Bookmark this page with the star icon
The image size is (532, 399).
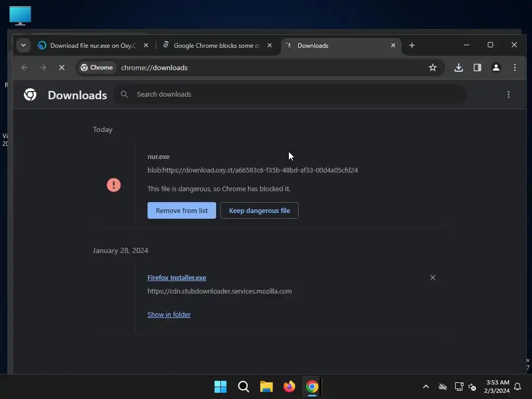click(x=433, y=68)
